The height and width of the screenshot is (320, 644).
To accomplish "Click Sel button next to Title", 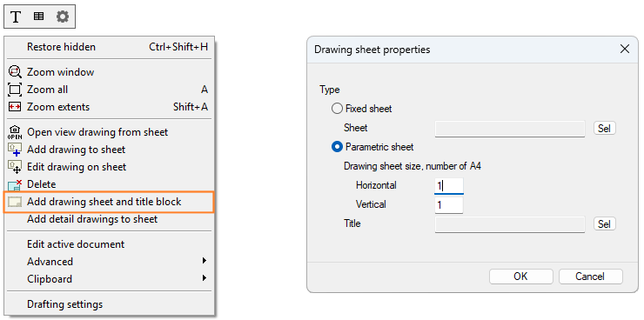I will click(x=605, y=224).
